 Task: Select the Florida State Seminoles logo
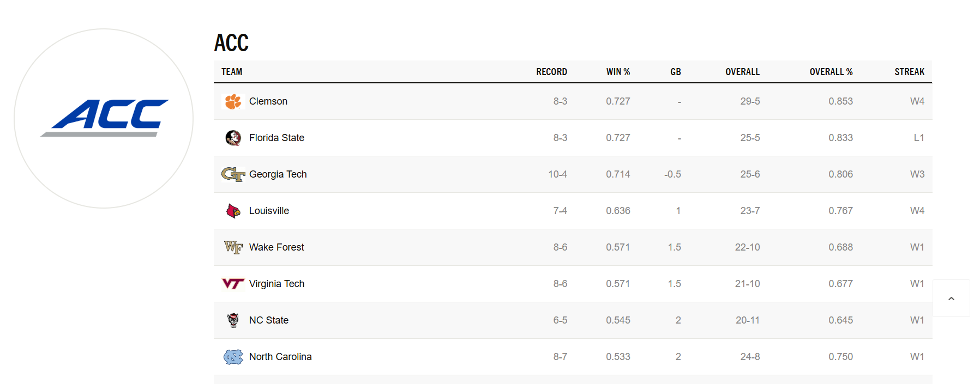coord(233,137)
